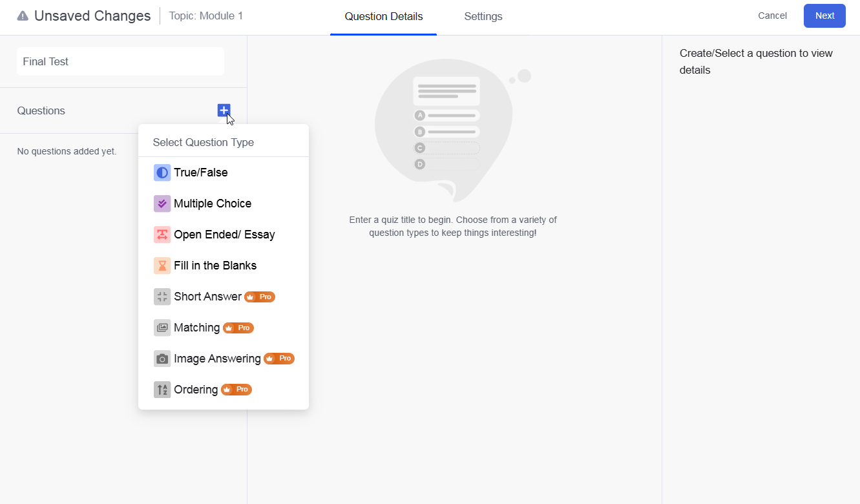Select Fill in the Blanks option
Viewport: 860px width, 504px height.
[x=215, y=266]
